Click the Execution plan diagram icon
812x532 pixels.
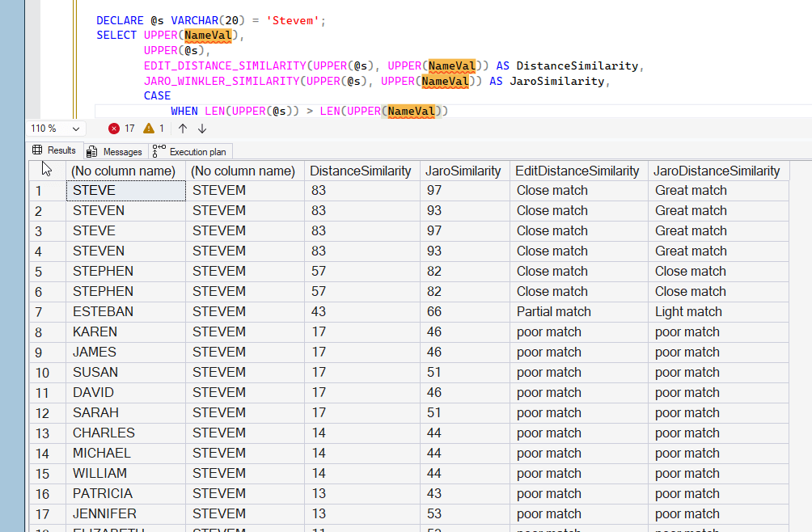(159, 150)
